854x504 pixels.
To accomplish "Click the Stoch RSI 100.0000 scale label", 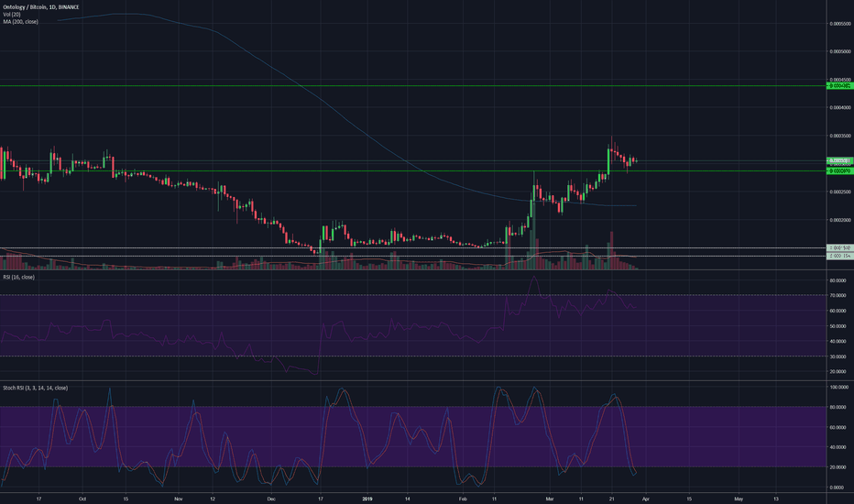I will (x=838, y=387).
